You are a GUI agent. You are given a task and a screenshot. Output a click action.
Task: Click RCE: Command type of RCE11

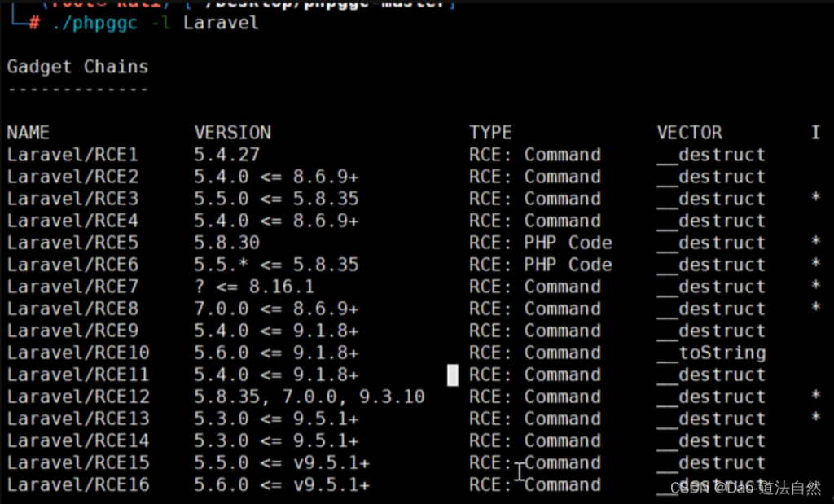coord(535,375)
